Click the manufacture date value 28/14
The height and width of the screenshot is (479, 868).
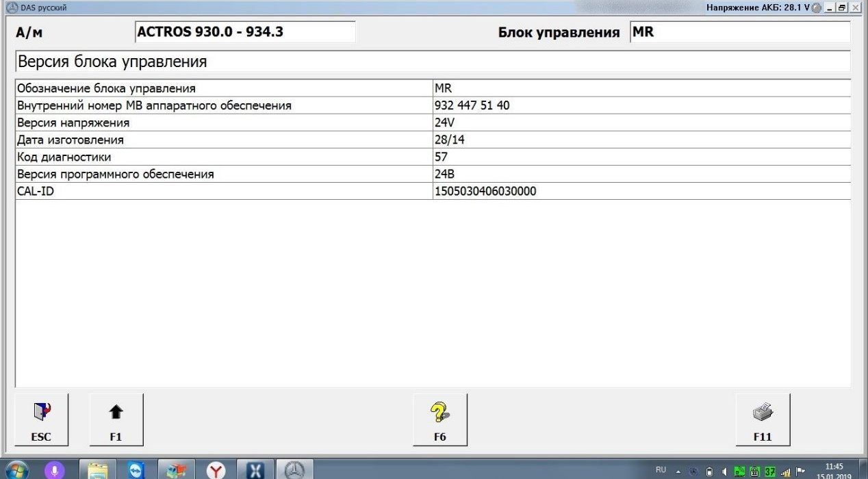[x=448, y=140]
